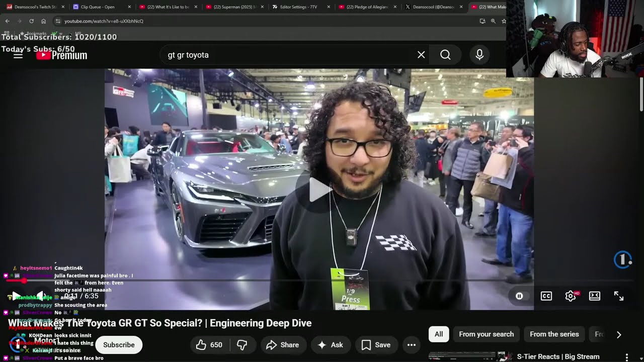This screenshot has height=362, width=644.
Task: Open the Deansocool X (Twitter) tab
Action: tap(433, 7)
